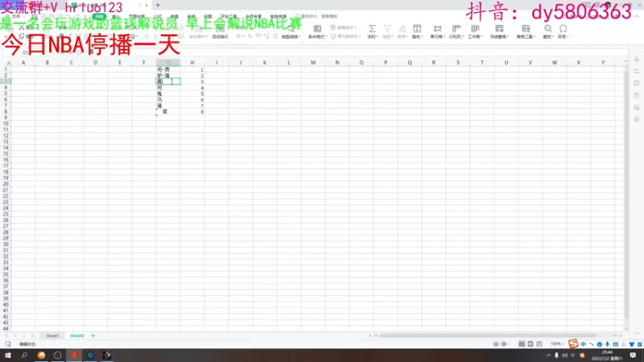The height and width of the screenshot is (362, 644).
Task: Toggle the Bold formatting button
Action: [62, 36]
